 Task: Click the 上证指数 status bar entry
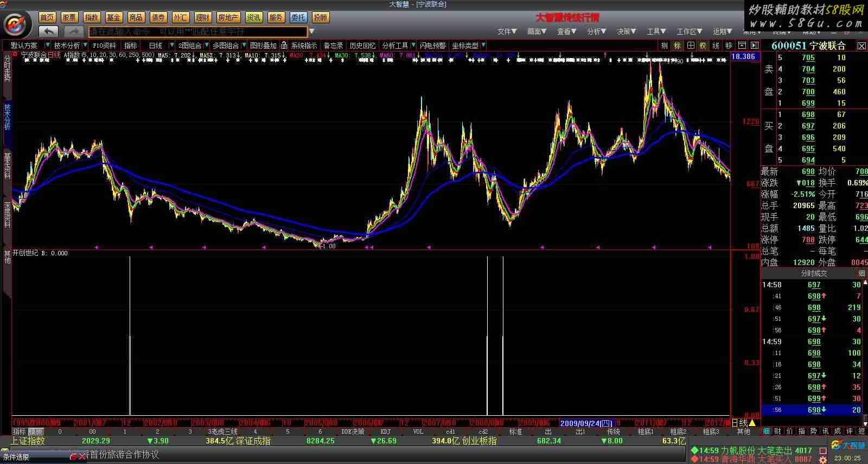click(28, 441)
